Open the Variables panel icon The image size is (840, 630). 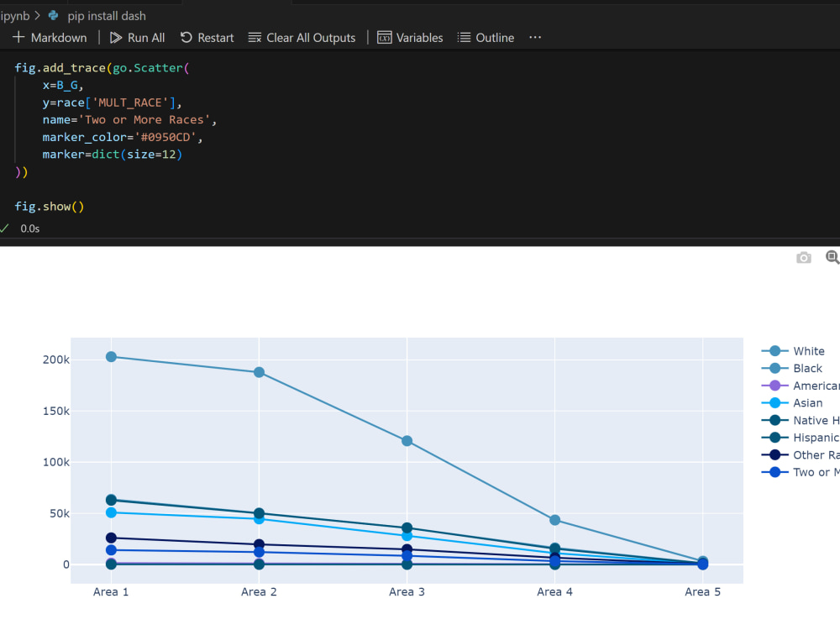(x=384, y=38)
